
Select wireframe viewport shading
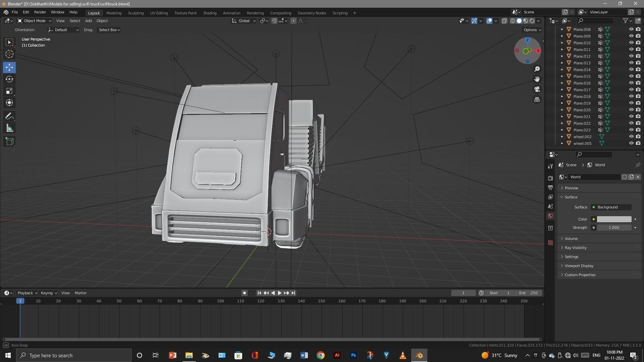pos(513,21)
